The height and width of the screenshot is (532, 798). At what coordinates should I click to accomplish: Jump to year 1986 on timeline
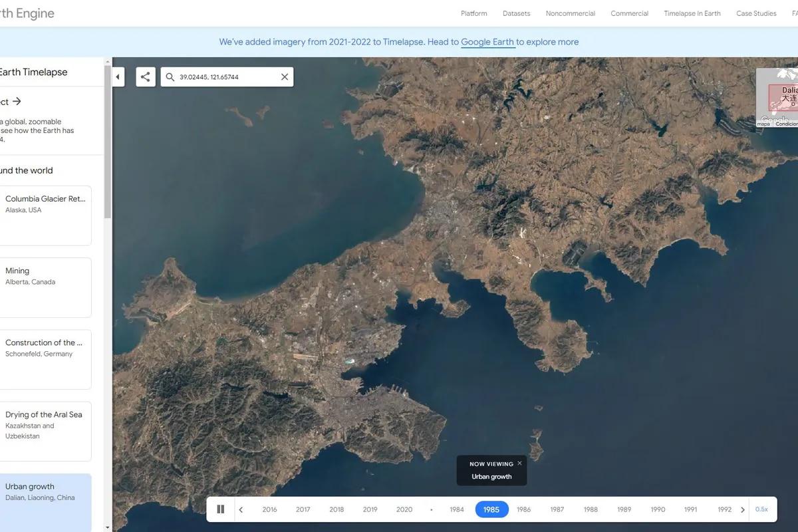(524, 509)
